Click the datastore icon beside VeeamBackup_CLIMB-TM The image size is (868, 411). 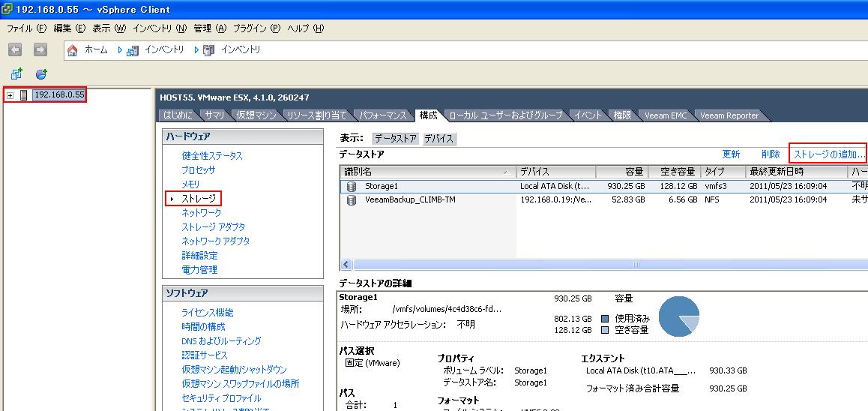pos(351,200)
